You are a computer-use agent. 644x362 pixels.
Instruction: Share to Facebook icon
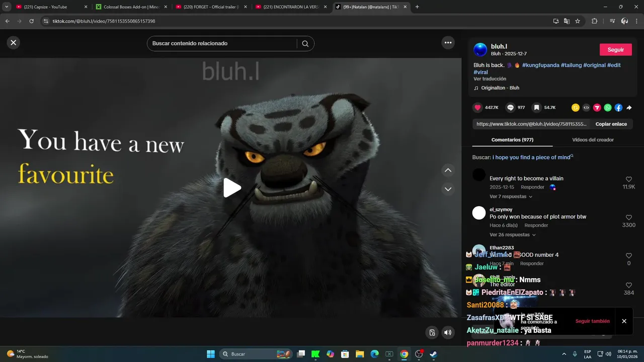618,108
